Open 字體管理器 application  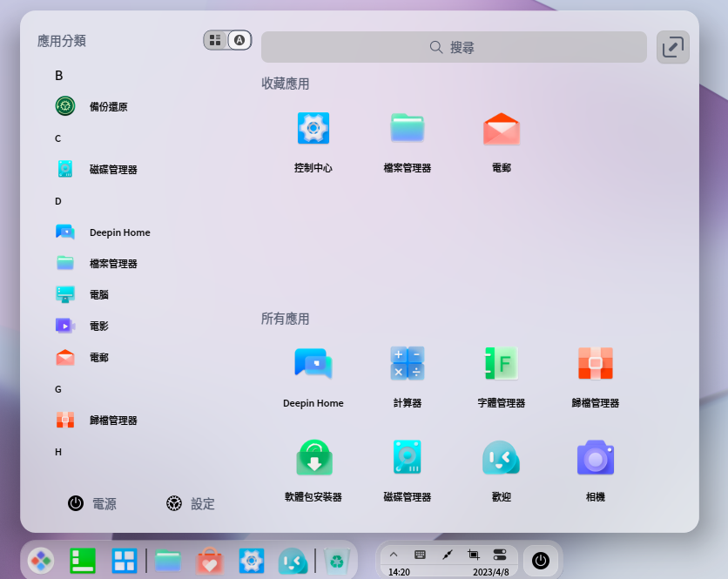click(501, 363)
